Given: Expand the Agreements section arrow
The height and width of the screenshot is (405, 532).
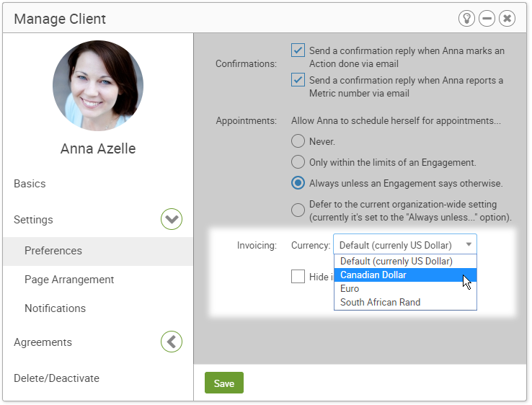Looking at the screenshot, I should pyautogui.click(x=172, y=342).
